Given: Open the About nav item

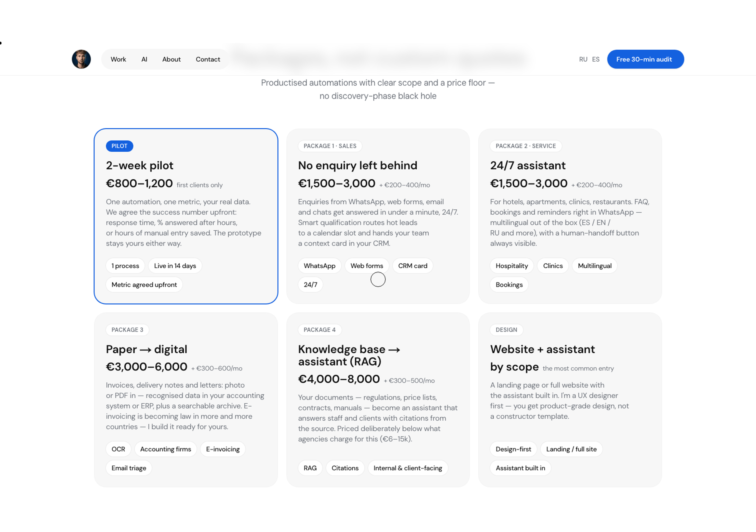Looking at the screenshot, I should (171, 59).
